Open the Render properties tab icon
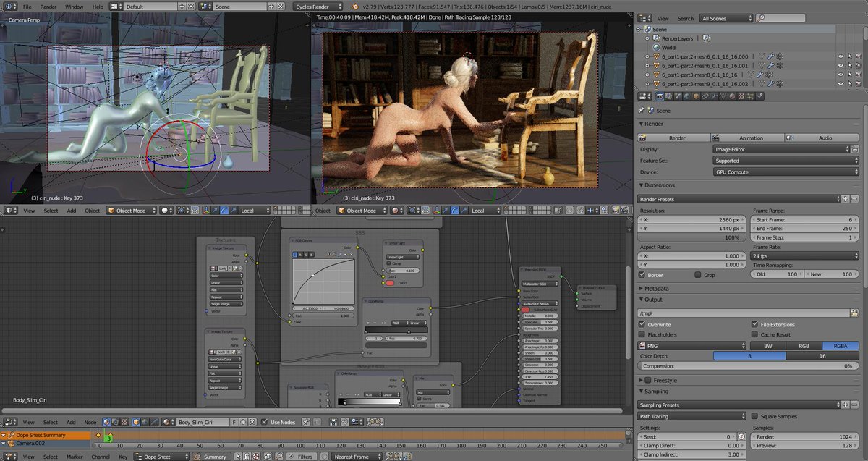868x461 pixels. coord(660,96)
